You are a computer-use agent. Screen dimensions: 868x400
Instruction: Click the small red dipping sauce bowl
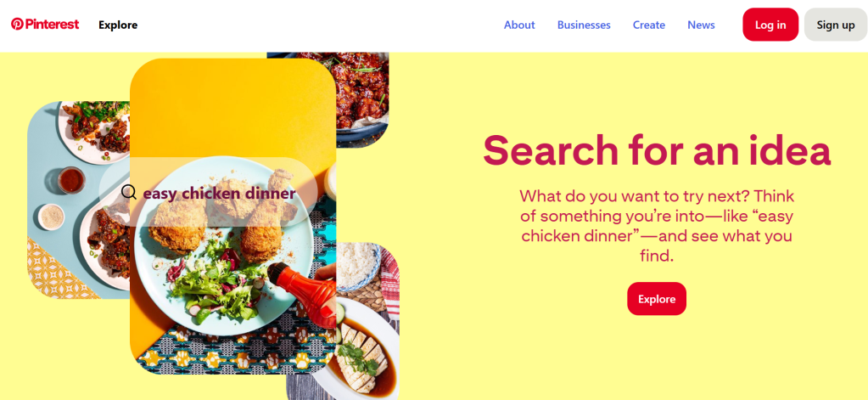click(71, 180)
